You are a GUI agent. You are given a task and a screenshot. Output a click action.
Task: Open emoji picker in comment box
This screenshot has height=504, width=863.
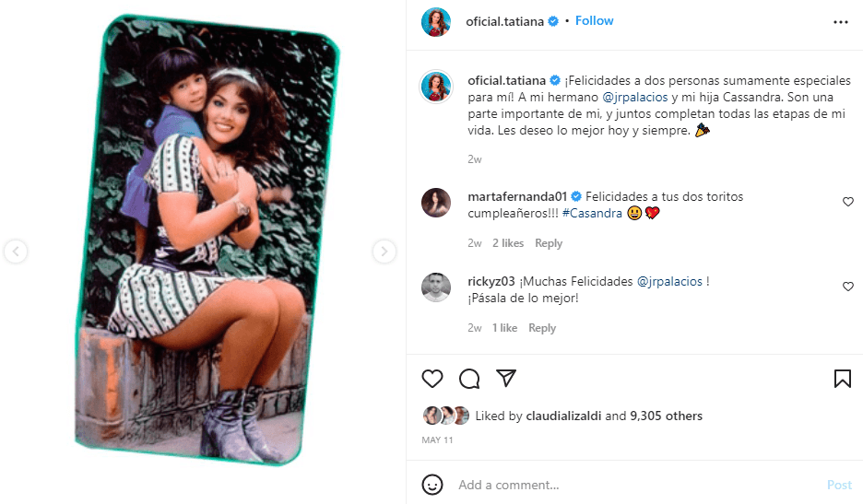[432, 485]
